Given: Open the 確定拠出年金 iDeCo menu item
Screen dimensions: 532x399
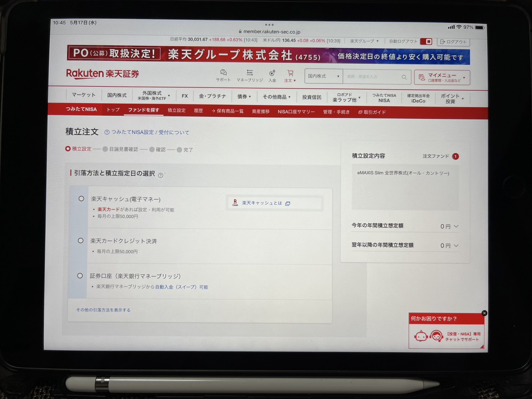Looking at the screenshot, I should pyautogui.click(x=418, y=98).
